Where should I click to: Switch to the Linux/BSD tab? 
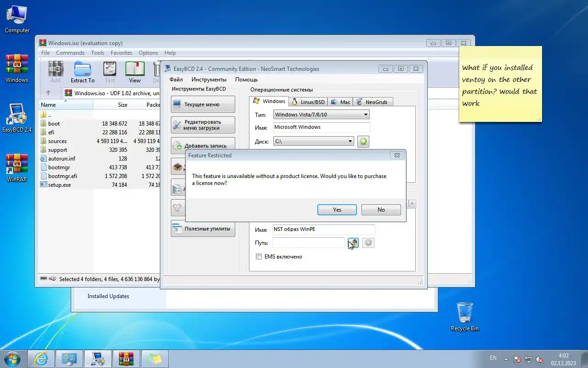pyautogui.click(x=308, y=102)
